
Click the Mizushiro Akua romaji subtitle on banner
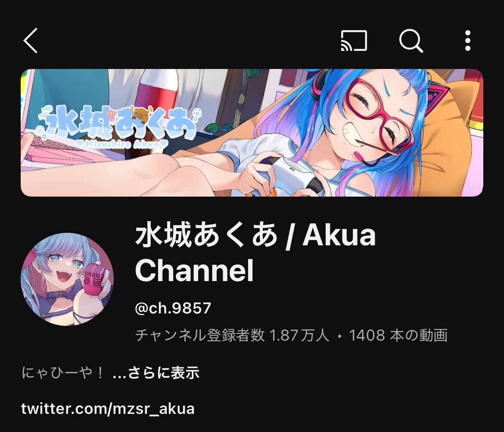(x=122, y=144)
